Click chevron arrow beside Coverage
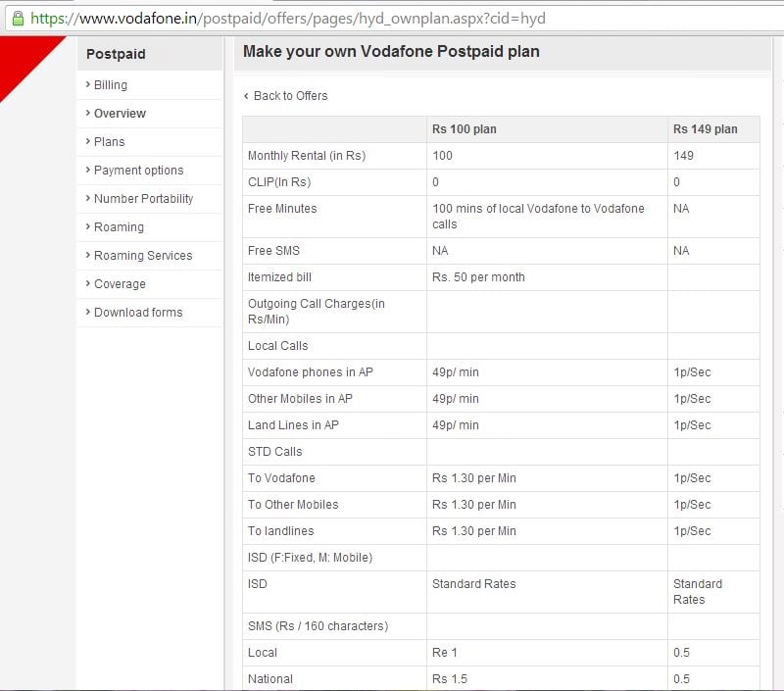784x691 pixels. [88, 283]
